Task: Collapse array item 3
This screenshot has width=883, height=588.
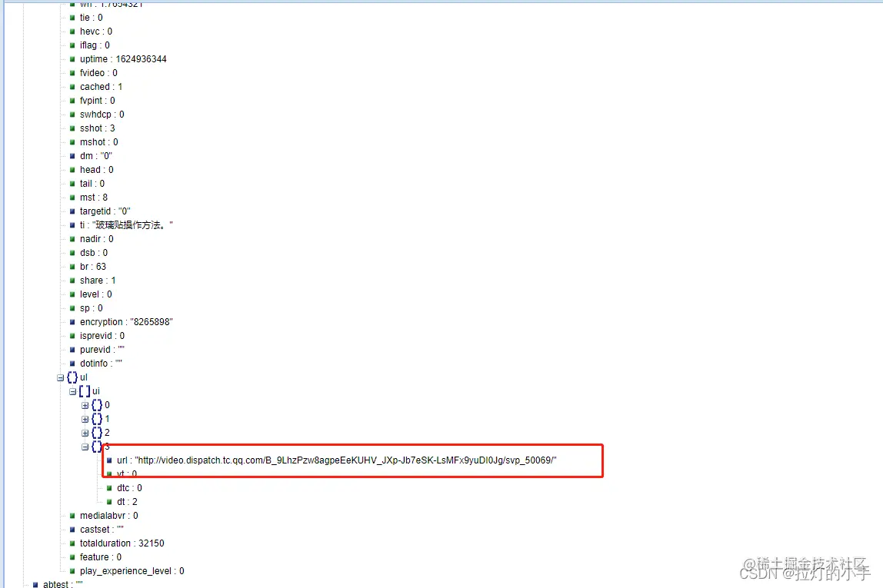Action: tap(85, 447)
